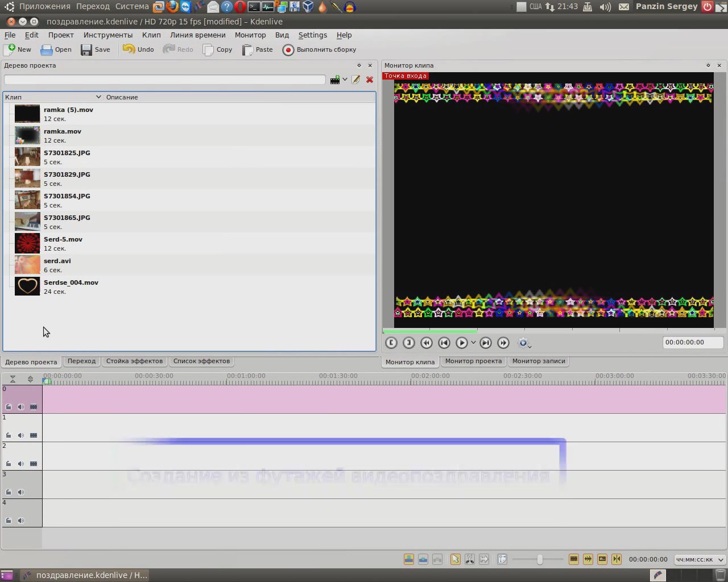The width and height of the screenshot is (728, 582).
Task: Open the clip properties pencil icon
Action: coord(356,80)
